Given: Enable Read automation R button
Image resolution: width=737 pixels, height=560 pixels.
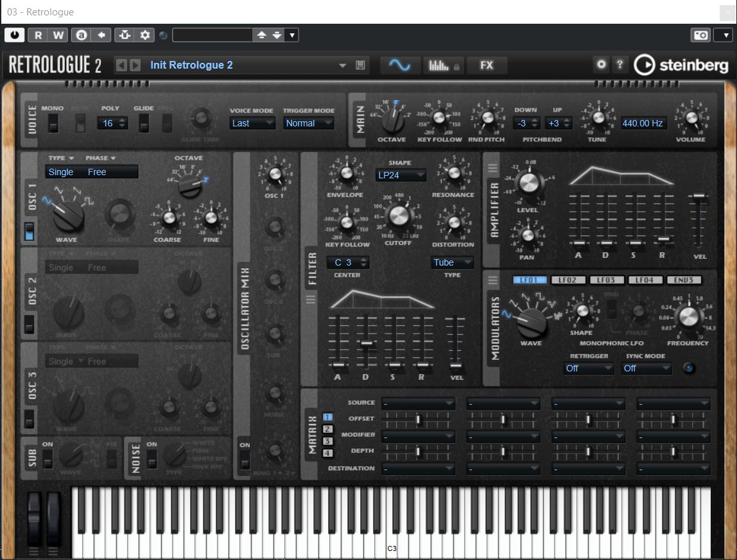Looking at the screenshot, I should click(38, 35).
